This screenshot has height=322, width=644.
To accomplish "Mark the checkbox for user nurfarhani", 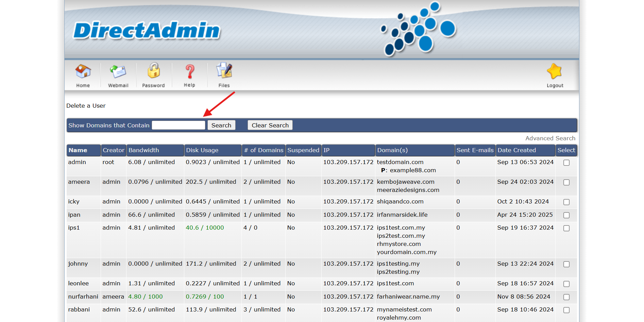I will click(x=566, y=297).
